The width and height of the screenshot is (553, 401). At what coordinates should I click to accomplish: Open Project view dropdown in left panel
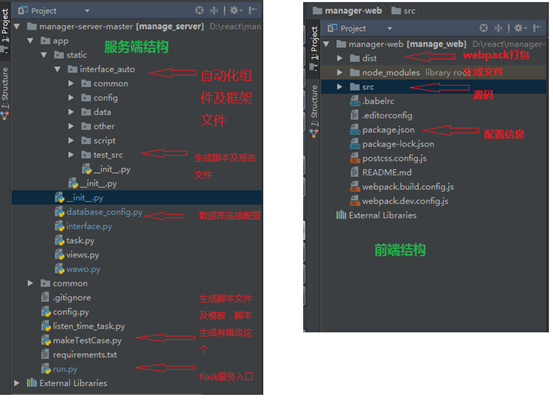click(x=87, y=11)
